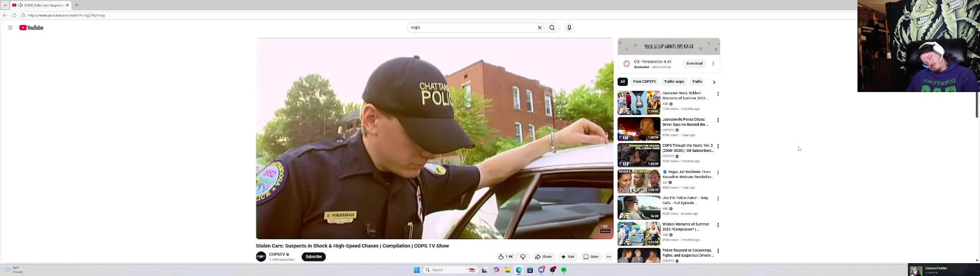Click the Opera GX ad Download button
980x276 pixels.
(694, 64)
